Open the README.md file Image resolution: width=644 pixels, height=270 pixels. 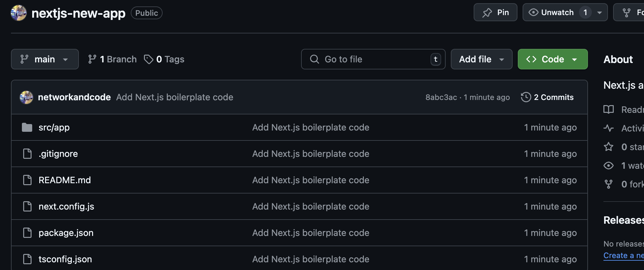65,180
